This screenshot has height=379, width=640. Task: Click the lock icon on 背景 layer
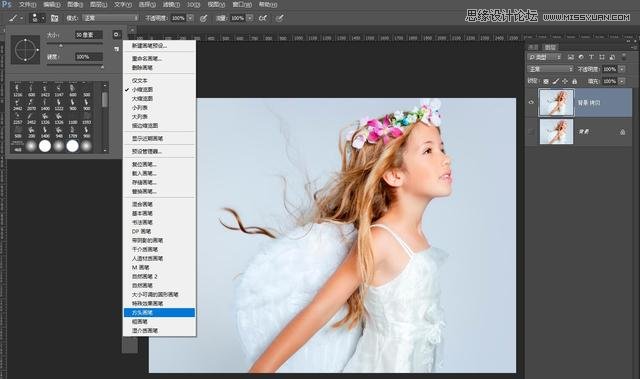(x=622, y=132)
